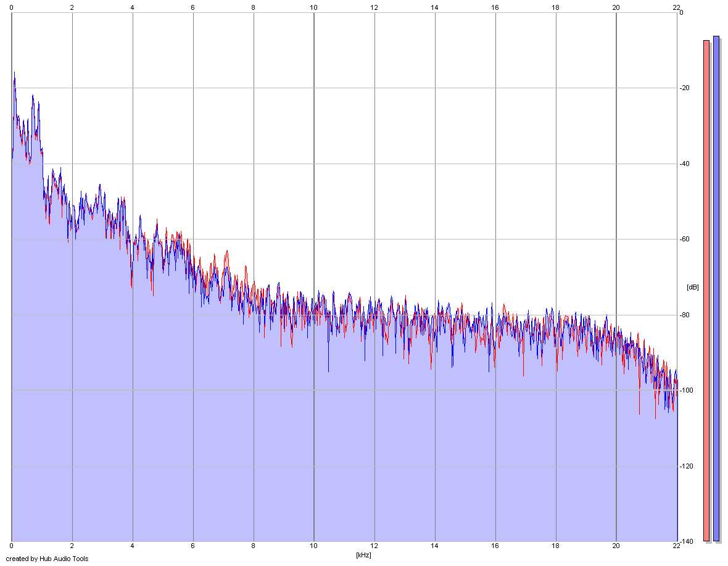This screenshot has width=728, height=566.
Task: Click the -100 dB scale label
Action: coord(686,391)
